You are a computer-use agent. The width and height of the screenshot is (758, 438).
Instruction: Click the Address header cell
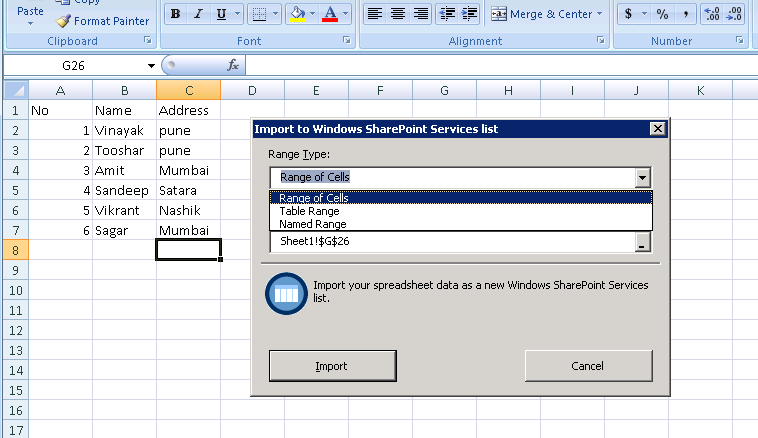(188, 110)
